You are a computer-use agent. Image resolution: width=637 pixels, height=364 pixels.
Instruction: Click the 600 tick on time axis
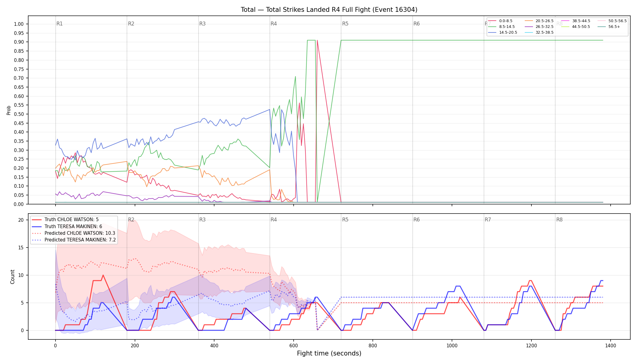point(293,345)
